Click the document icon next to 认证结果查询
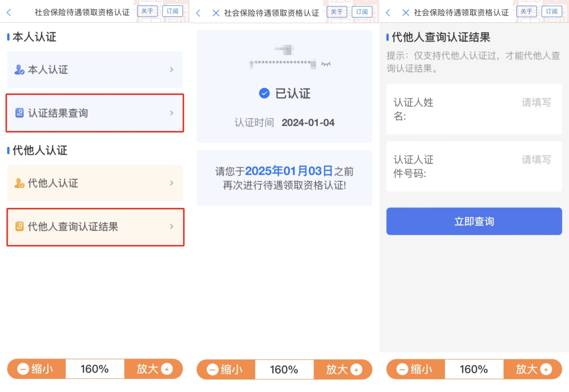The image size is (569, 392). 20,113
